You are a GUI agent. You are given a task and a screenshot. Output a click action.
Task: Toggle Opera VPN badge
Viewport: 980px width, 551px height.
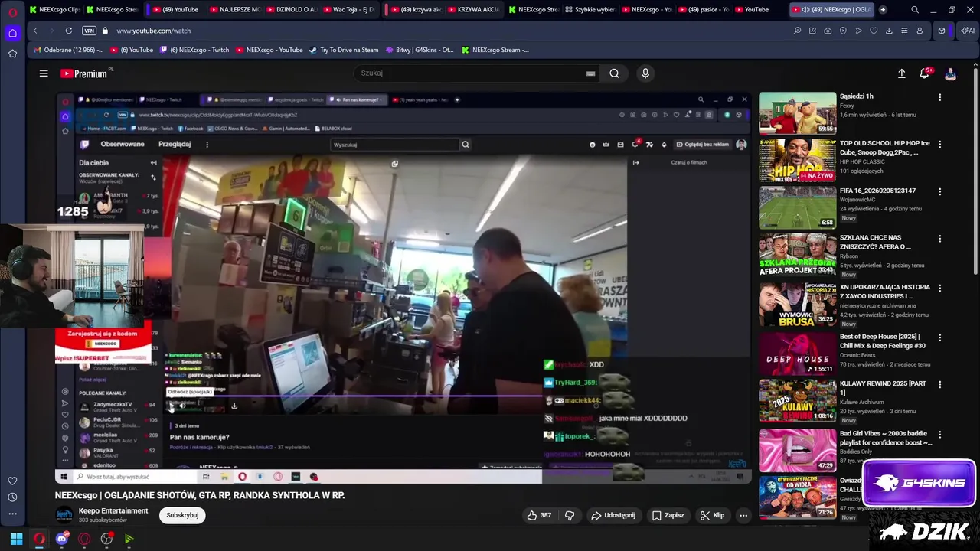(x=90, y=31)
